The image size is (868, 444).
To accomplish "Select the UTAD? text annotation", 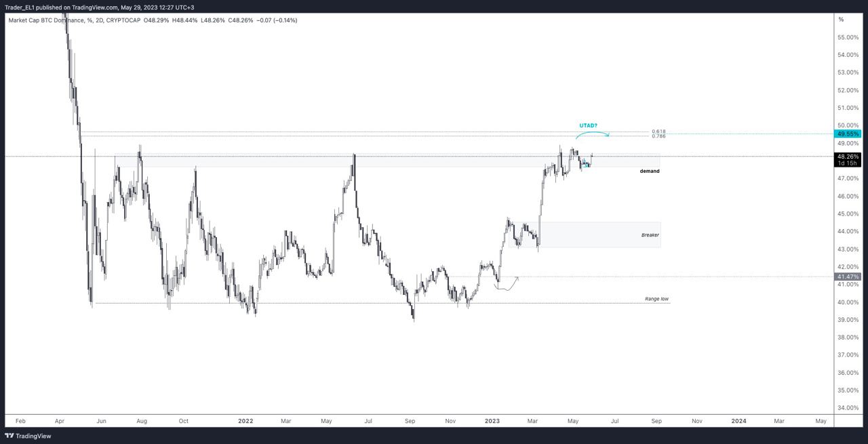I will coord(588,125).
